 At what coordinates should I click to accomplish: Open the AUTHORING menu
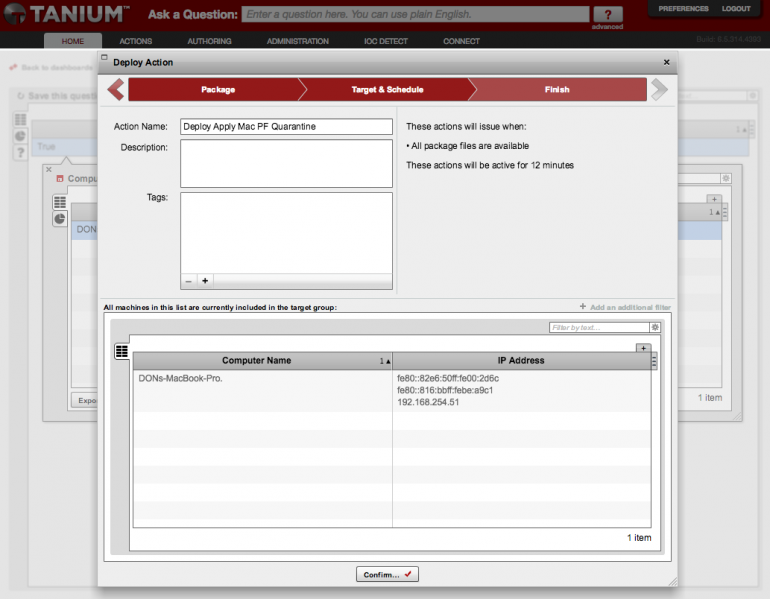pos(209,41)
